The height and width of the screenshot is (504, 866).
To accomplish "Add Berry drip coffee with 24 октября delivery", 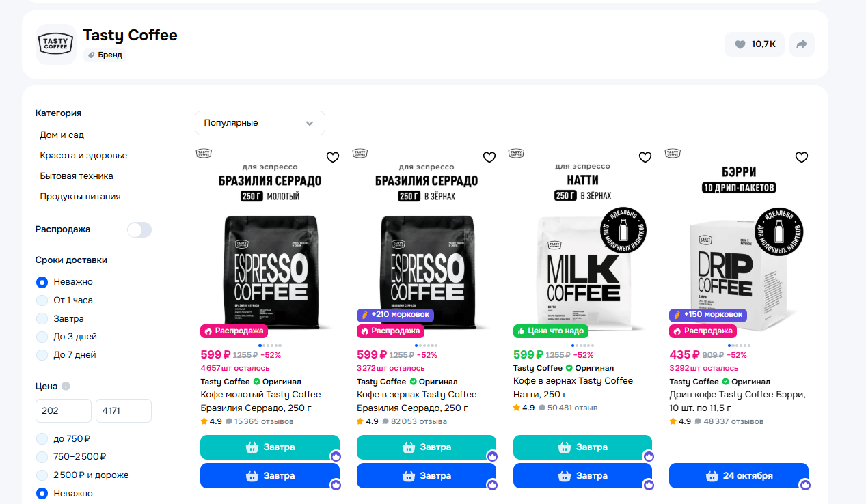I will (738, 476).
